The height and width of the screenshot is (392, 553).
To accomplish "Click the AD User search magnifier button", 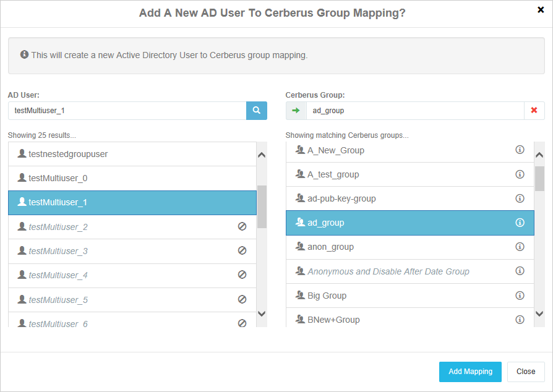I will 257,111.
